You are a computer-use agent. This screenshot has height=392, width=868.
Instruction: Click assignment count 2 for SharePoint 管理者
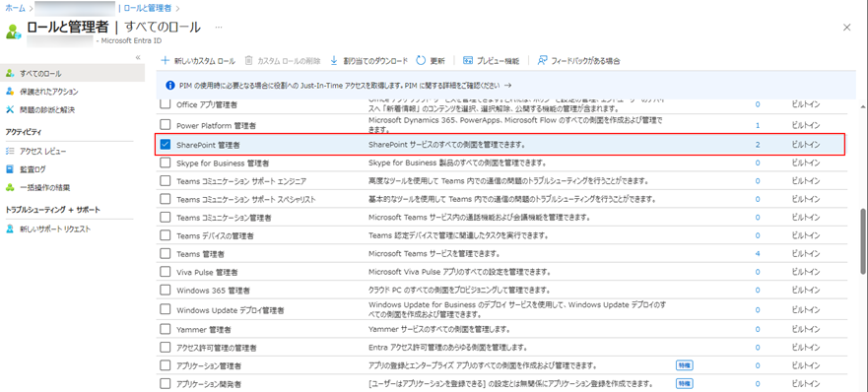click(758, 145)
